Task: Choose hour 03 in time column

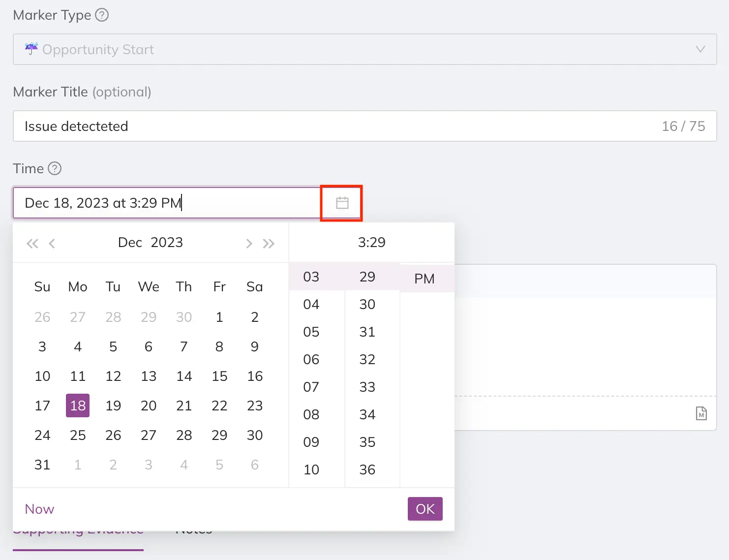Action: pyautogui.click(x=316, y=277)
